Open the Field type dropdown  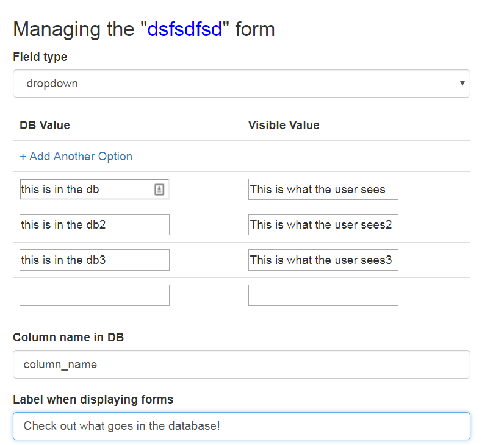[x=241, y=84]
